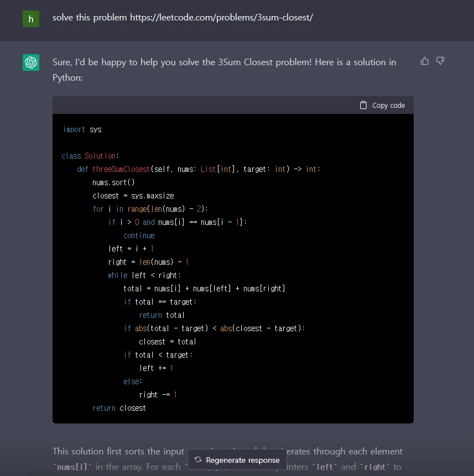Click 'return closest' code line
474x476 pixels.
[x=119, y=409]
